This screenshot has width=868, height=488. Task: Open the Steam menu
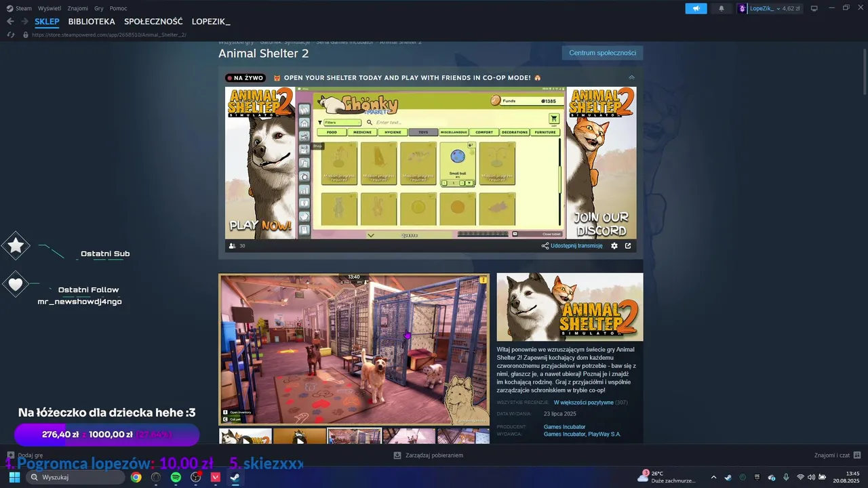[19, 8]
